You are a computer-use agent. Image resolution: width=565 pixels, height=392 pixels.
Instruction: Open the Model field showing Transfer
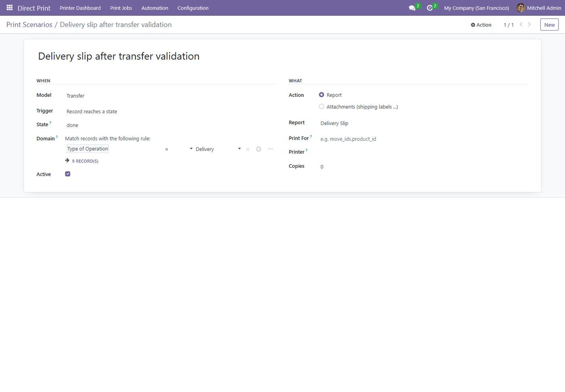click(x=171, y=96)
